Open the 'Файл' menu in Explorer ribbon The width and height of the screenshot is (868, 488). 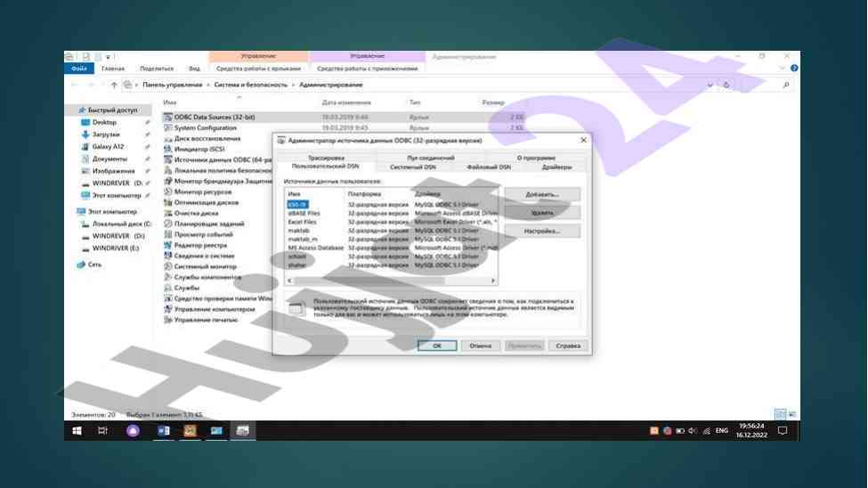click(x=78, y=69)
